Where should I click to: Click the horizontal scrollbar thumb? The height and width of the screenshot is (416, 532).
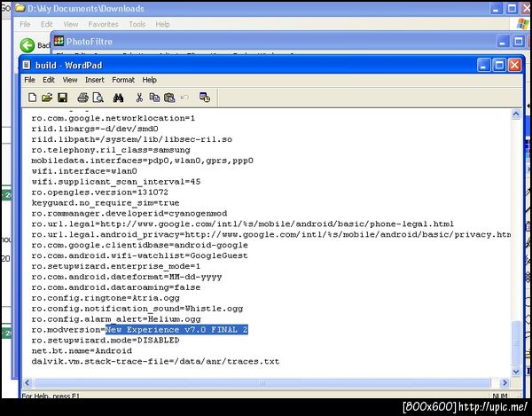(x=262, y=383)
